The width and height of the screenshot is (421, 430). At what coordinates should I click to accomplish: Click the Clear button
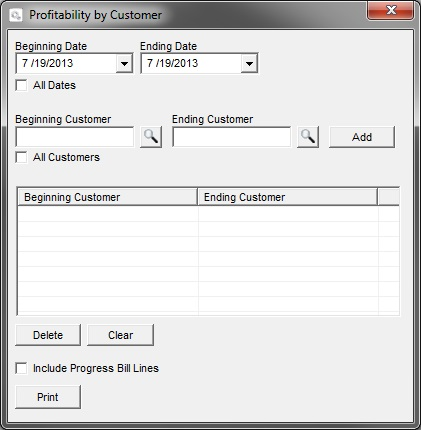tap(120, 335)
